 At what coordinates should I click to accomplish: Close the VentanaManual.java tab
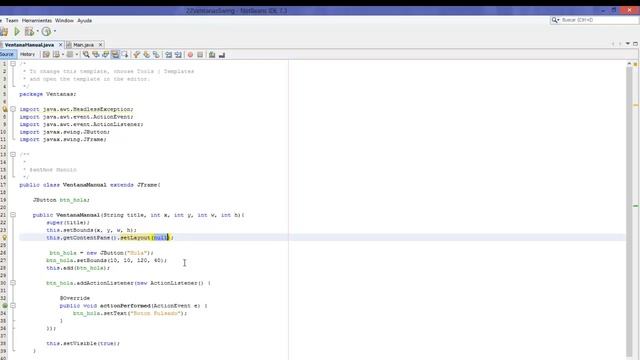60,44
